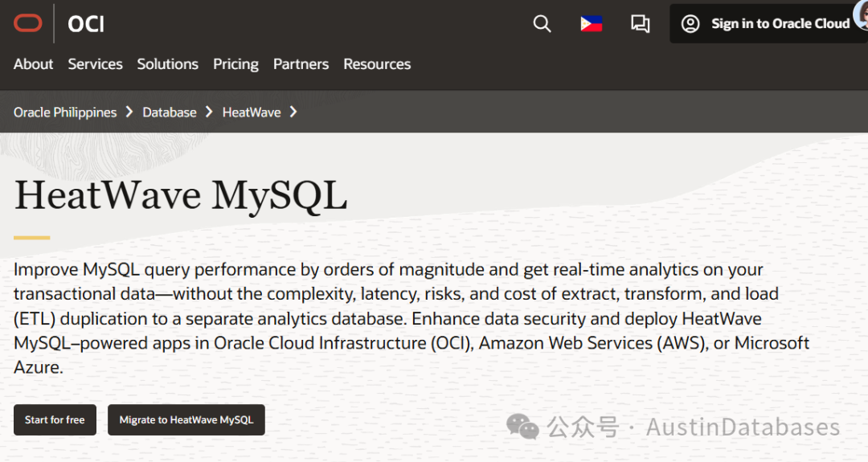
Task: Click the Philippines flag country selector
Action: [592, 24]
